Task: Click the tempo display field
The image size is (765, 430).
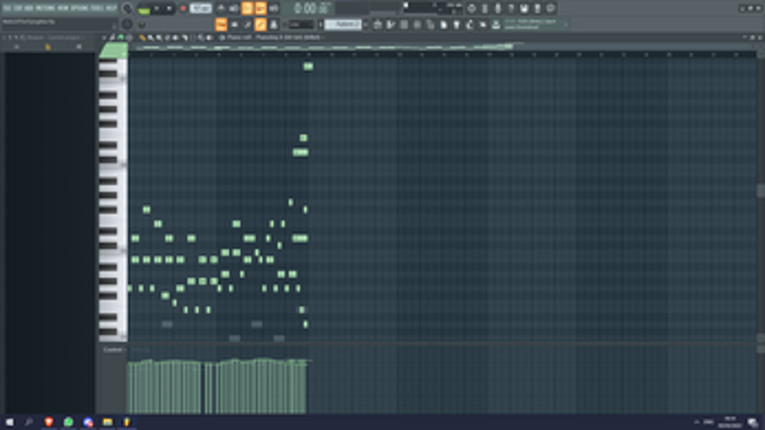Action: pos(201,8)
